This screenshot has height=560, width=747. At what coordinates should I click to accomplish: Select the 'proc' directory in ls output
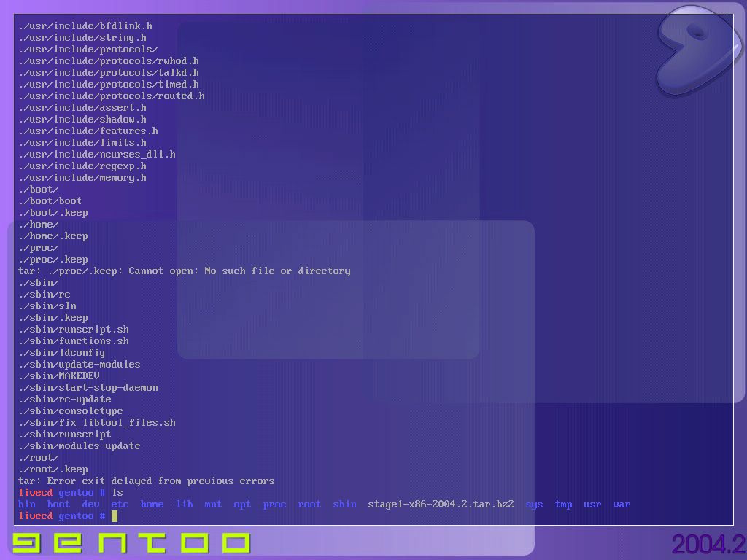[x=274, y=505]
